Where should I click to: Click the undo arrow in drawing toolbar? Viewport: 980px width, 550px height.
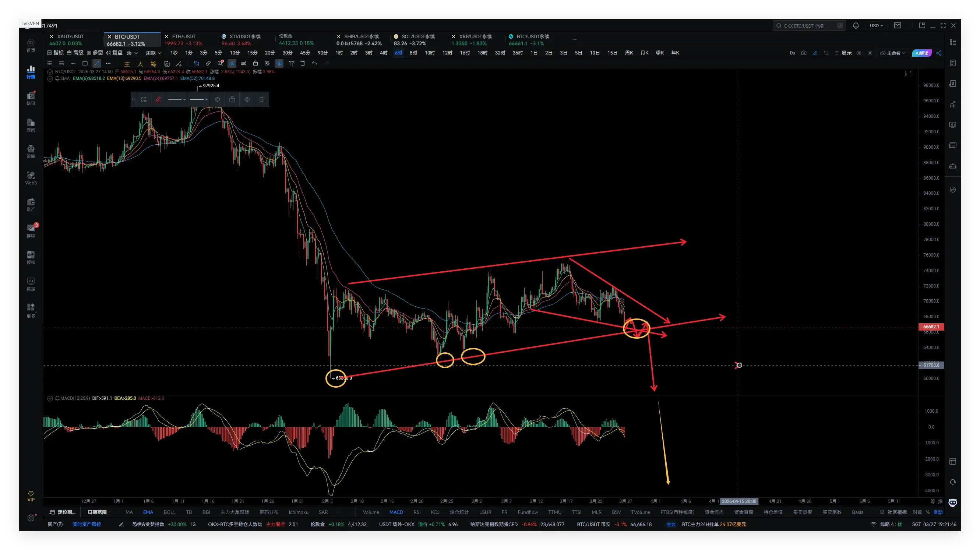pos(314,64)
